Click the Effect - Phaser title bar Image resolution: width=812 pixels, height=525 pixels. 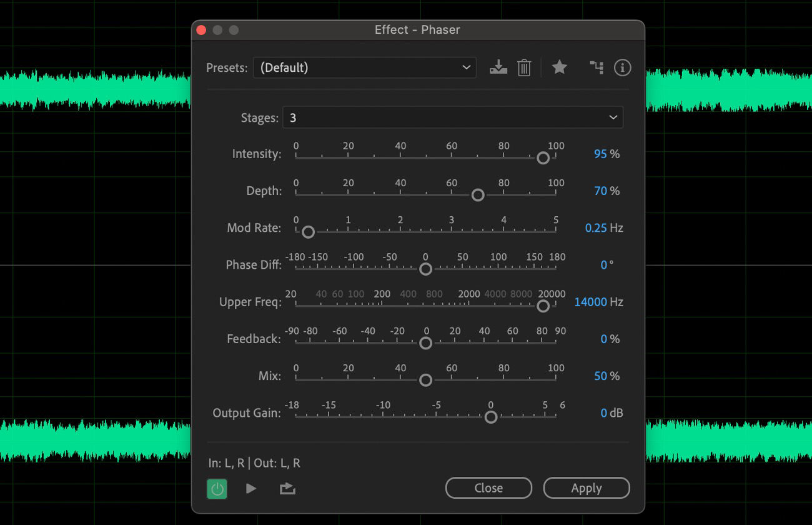pos(418,29)
